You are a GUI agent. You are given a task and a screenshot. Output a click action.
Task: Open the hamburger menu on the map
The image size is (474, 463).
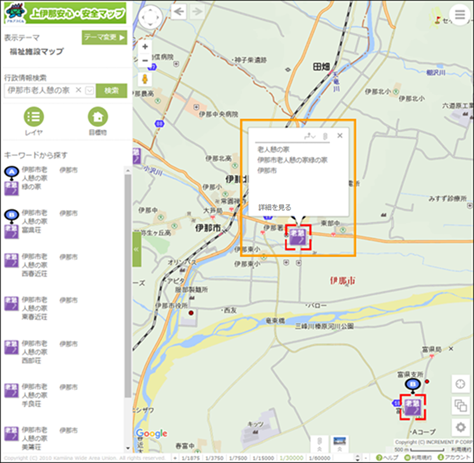point(460,14)
